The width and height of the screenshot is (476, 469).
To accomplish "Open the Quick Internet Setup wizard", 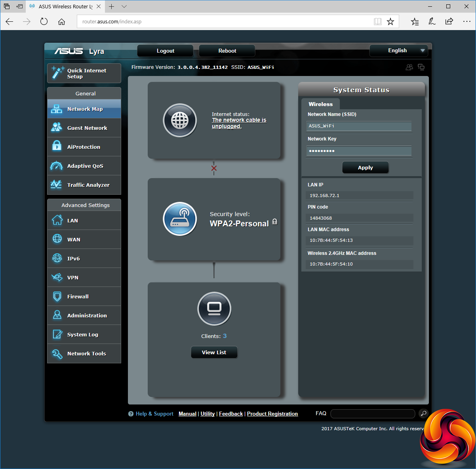I will coord(84,73).
